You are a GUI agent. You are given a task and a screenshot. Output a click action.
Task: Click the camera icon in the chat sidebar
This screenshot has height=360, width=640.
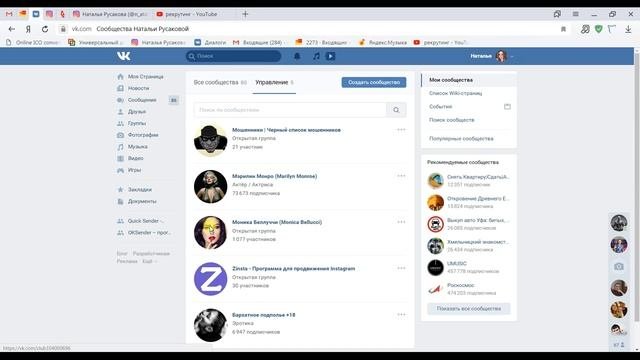pos(619,267)
